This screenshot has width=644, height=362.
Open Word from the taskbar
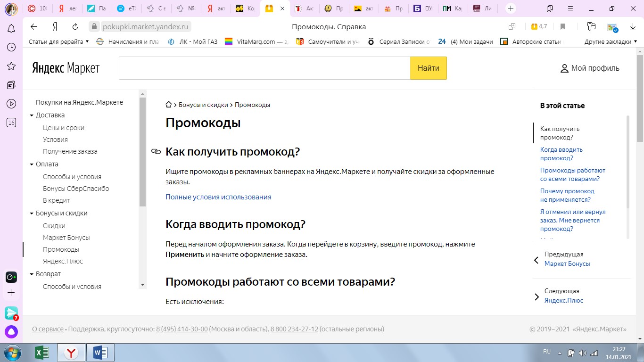100,352
